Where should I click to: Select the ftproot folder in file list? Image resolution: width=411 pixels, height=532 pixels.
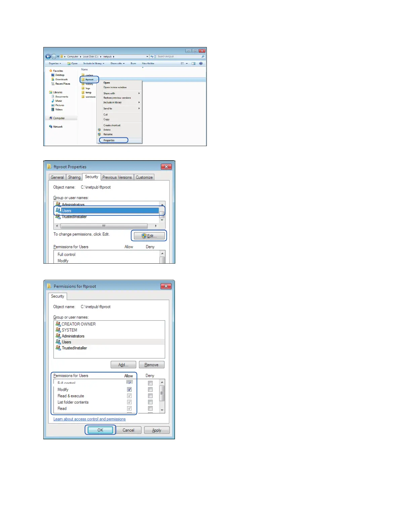click(89, 80)
